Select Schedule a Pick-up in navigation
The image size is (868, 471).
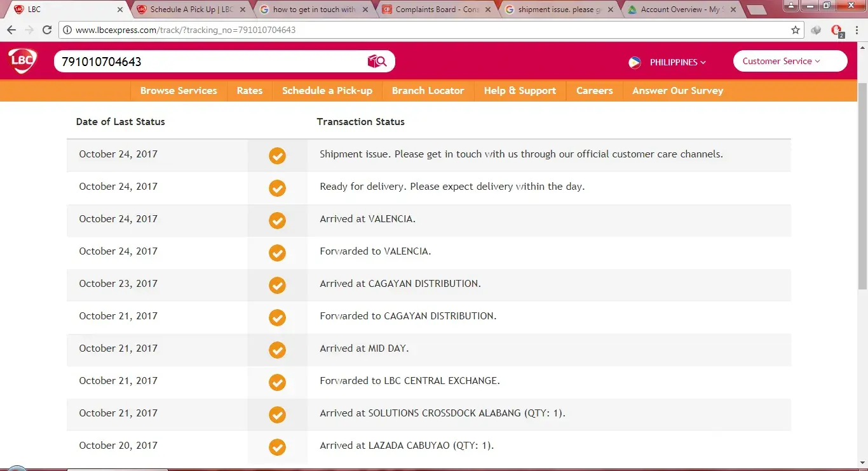327,91
